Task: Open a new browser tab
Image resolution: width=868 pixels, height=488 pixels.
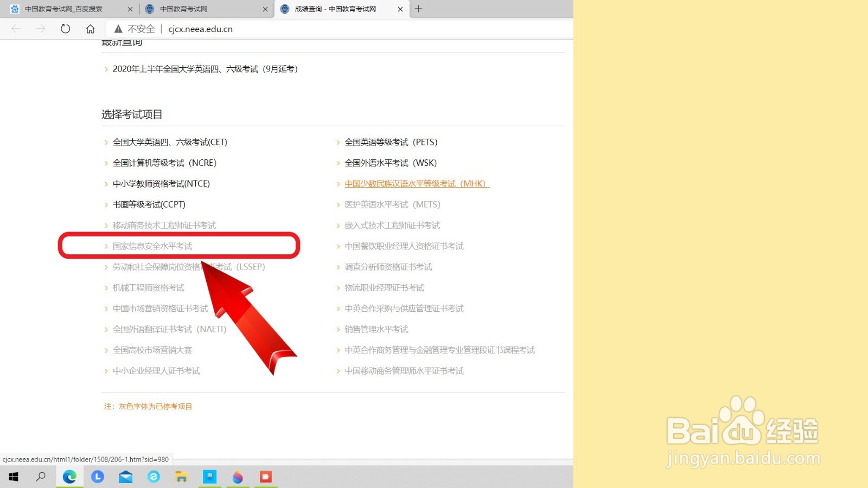Action: click(x=418, y=9)
